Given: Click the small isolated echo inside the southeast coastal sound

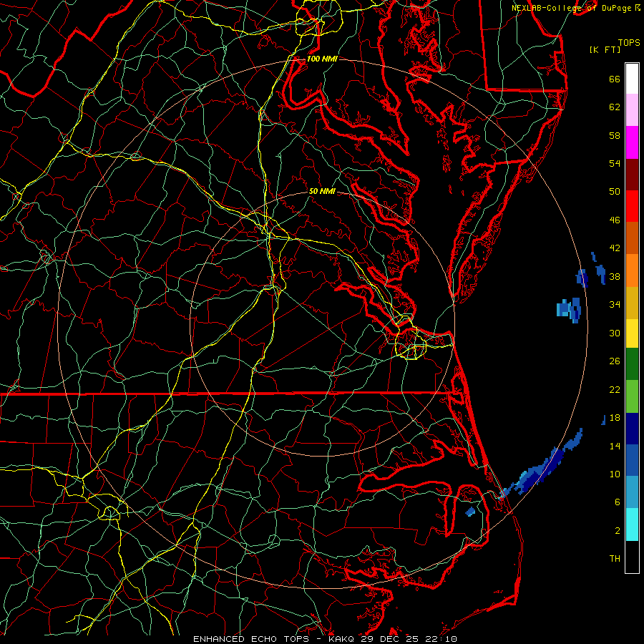Looking at the screenshot, I should pos(471,512).
